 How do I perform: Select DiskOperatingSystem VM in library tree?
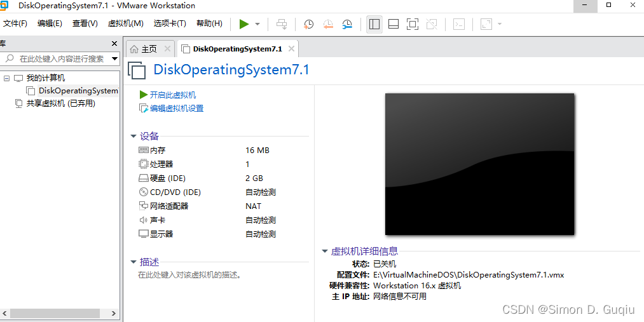point(78,91)
